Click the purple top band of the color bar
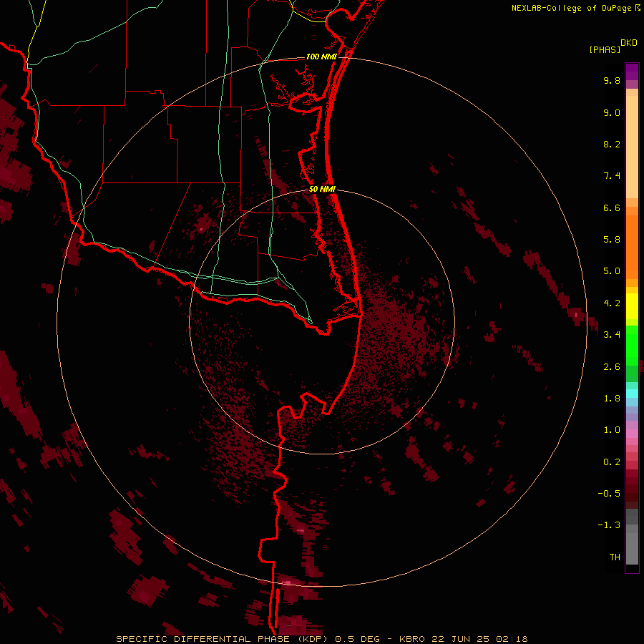The image size is (644, 644). 632,72
